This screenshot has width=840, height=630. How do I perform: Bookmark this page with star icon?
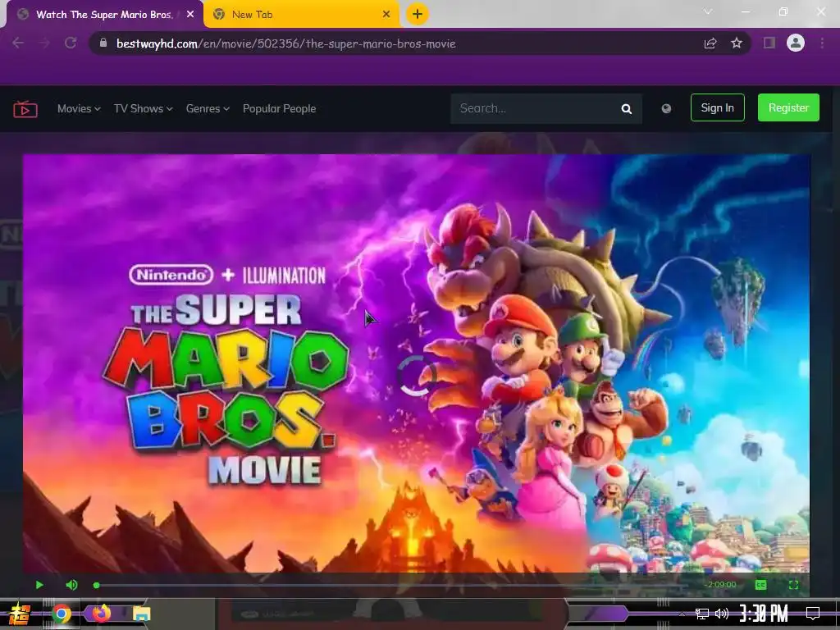click(x=737, y=43)
